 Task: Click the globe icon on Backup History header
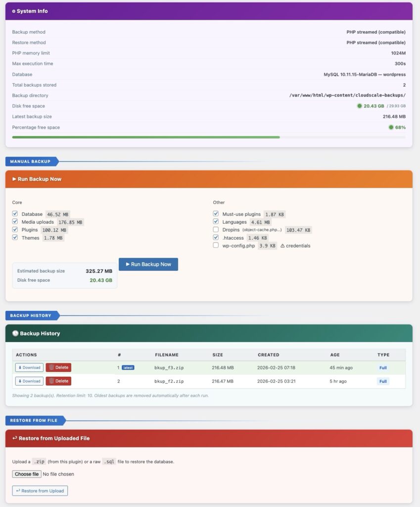[x=15, y=333]
